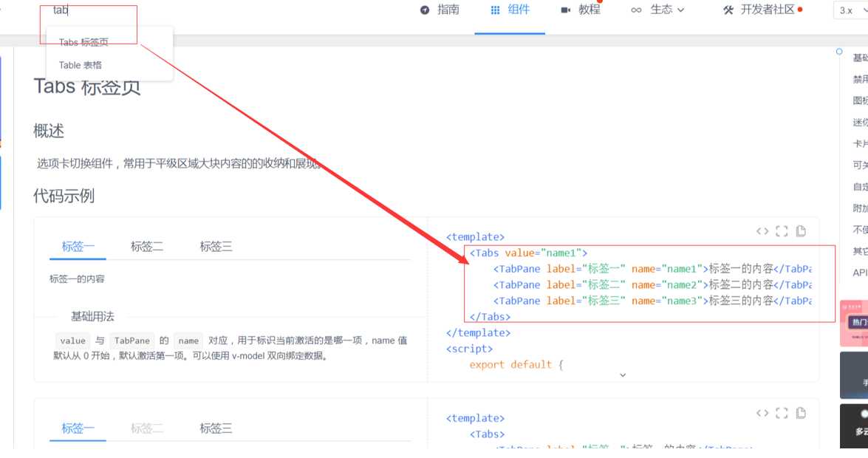Click the 基础用法 demo title

92,316
